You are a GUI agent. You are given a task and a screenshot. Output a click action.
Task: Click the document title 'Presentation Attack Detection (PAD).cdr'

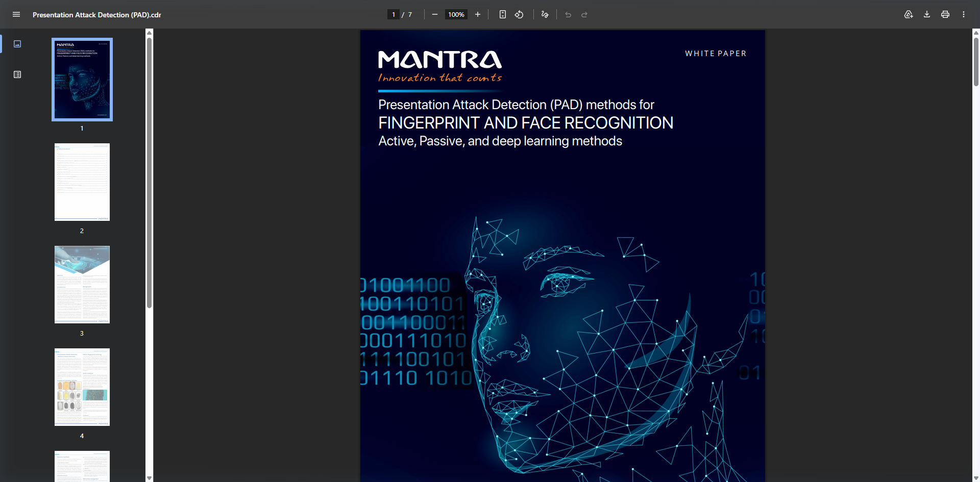97,15
